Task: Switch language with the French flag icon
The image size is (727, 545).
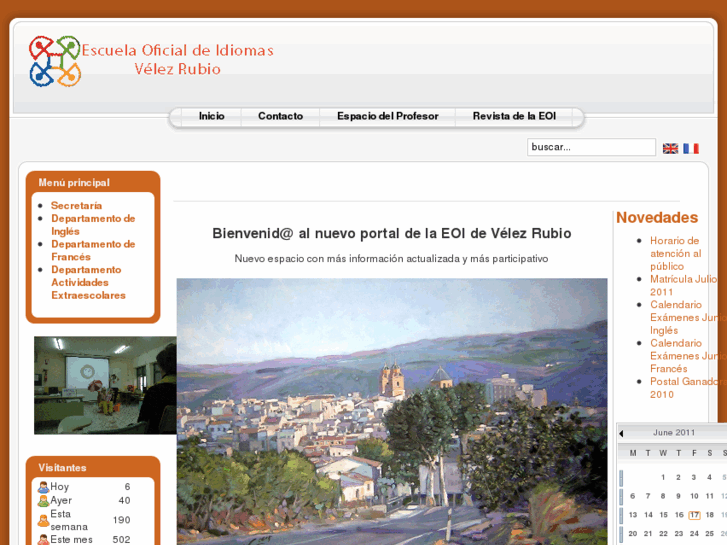Action: pyautogui.click(x=691, y=148)
